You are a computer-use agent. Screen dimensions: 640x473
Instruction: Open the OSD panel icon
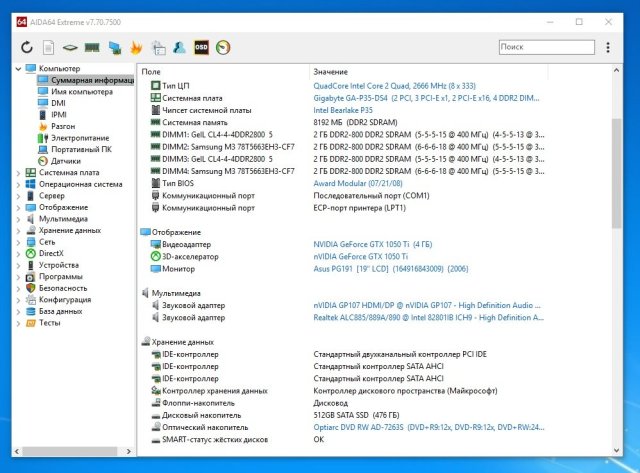201,47
